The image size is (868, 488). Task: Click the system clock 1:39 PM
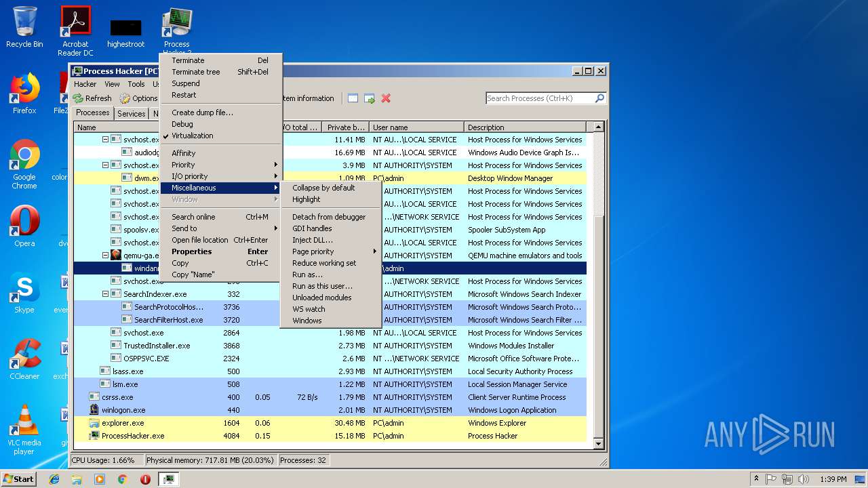pos(833,479)
